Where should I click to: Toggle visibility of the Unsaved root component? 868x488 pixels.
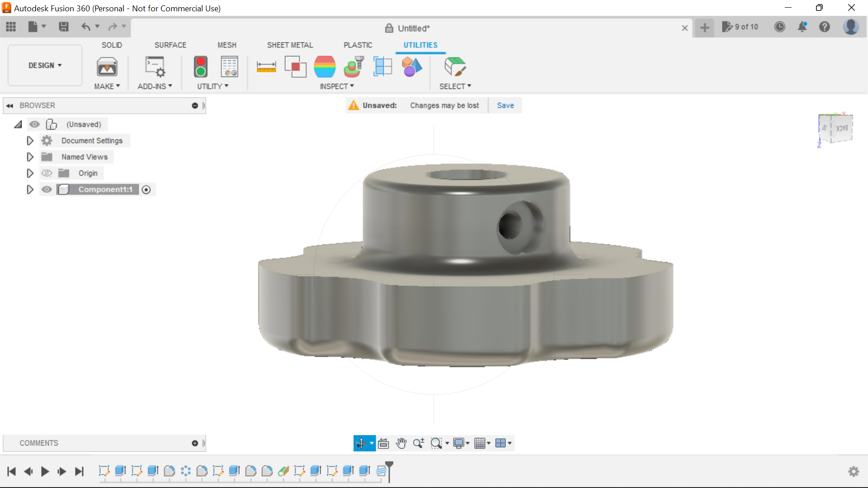pyautogui.click(x=35, y=124)
